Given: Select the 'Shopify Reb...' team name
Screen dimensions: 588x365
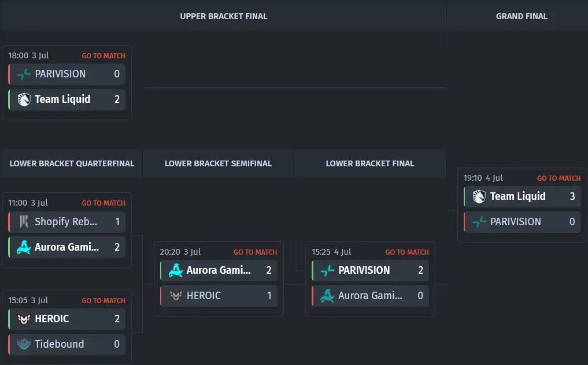Looking at the screenshot, I should tap(66, 222).
